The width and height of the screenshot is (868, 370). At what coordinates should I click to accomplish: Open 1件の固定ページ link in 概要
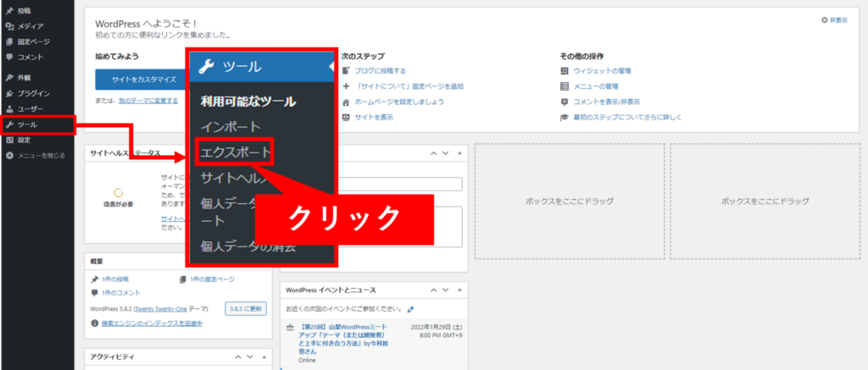pyautogui.click(x=212, y=279)
